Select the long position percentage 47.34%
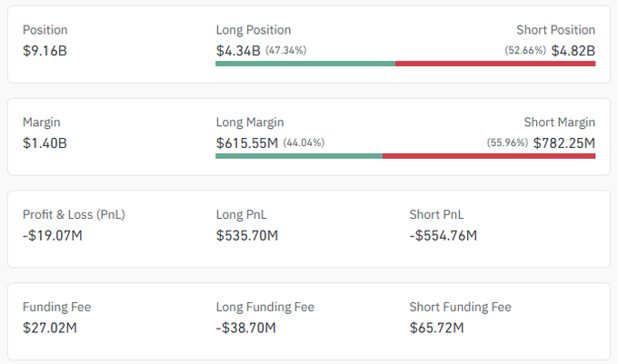 [285, 50]
